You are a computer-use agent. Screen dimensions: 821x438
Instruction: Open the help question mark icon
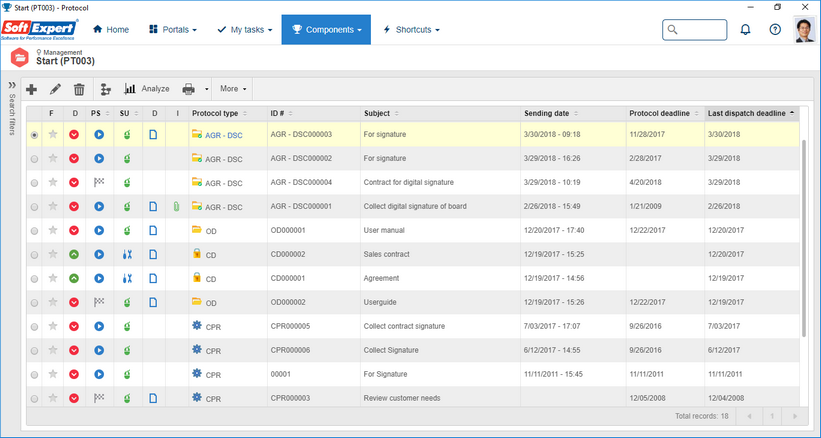pyautogui.click(x=775, y=30)
